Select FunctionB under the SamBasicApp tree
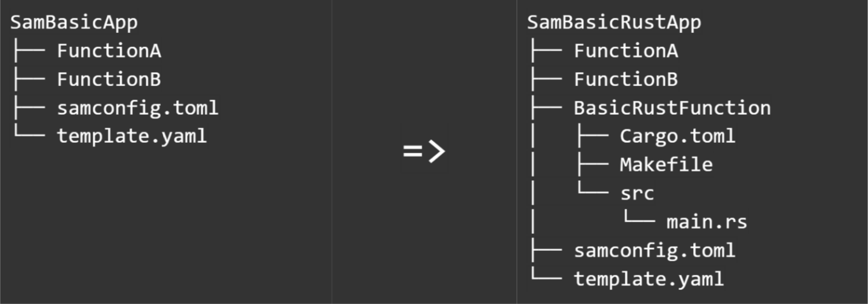Viewport: 868px width, 304px height. coord(108,79)
